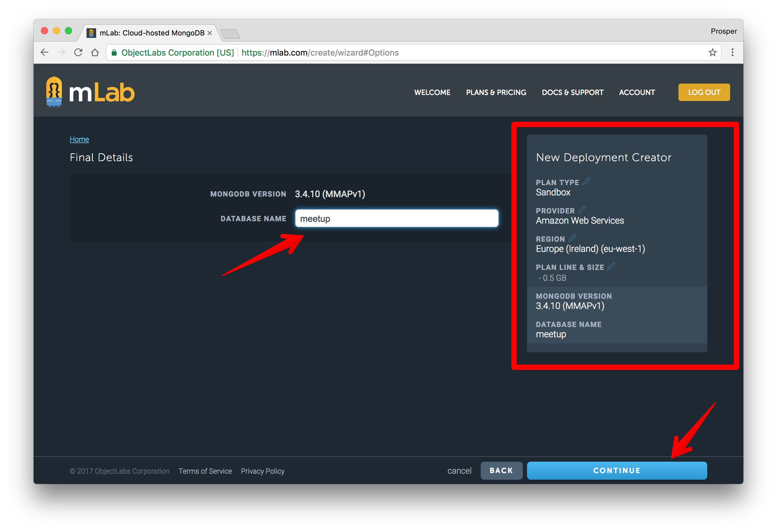
Task: Select the '3.4.10 (MMAPv1)' version text in form
Action: [x=330, y=194]
